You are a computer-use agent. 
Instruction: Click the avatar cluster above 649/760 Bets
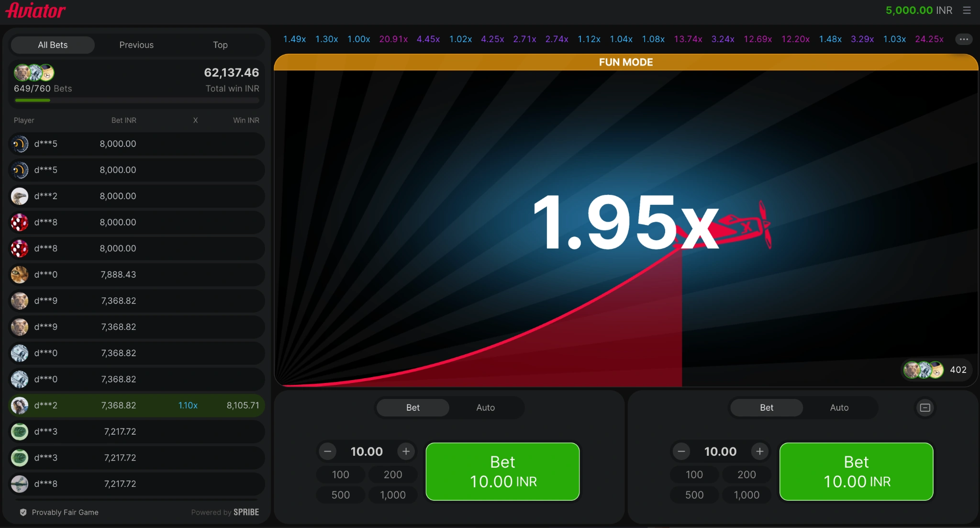pos(33,72)
